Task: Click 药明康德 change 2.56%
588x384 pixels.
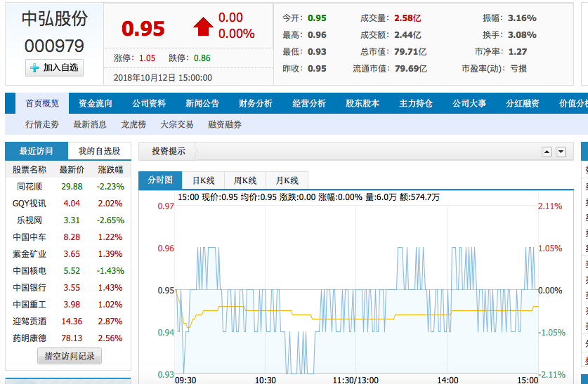Action: coord(110,338)
